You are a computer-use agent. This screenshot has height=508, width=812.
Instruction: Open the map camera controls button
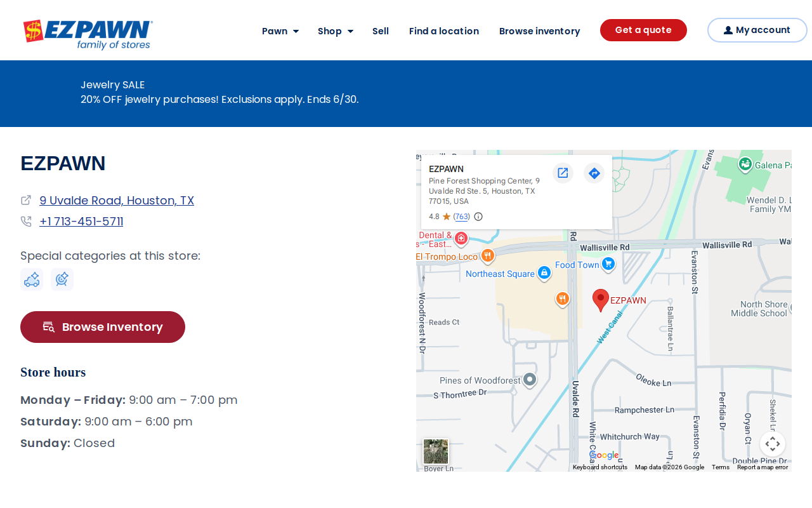pyautogui.click(x=773, y=444)
